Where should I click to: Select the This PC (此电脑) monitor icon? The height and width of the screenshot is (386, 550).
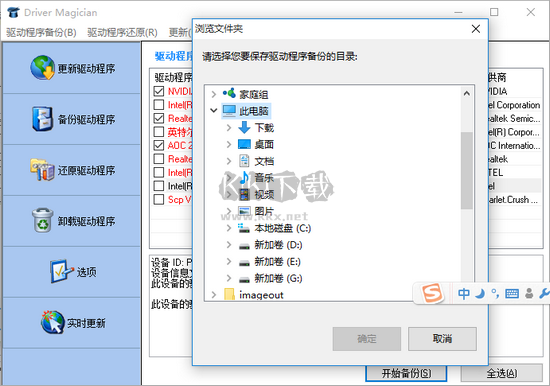[x=229, y=111]
